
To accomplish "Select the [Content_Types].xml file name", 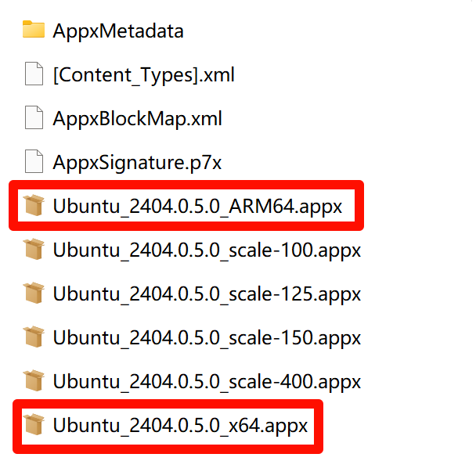I will tap(143, 75).
